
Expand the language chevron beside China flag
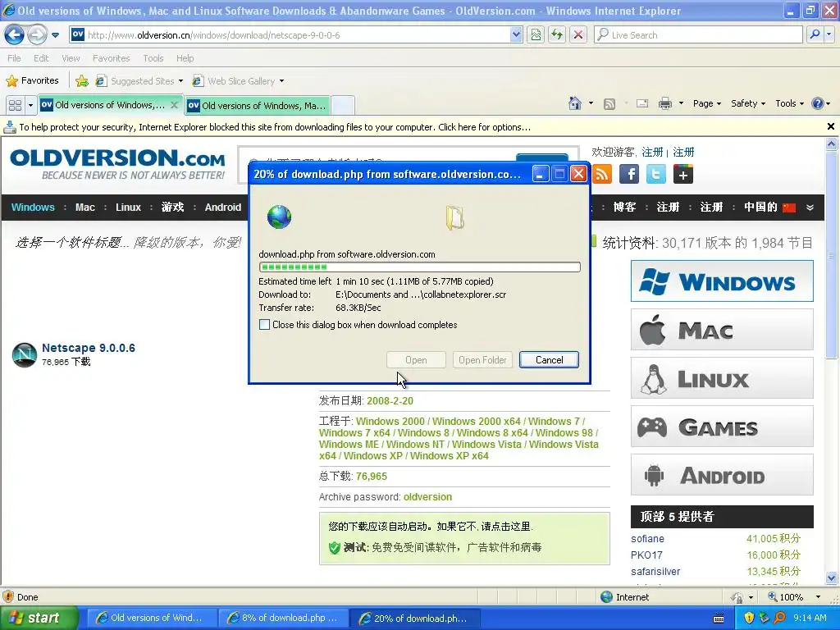coord(810,208)
